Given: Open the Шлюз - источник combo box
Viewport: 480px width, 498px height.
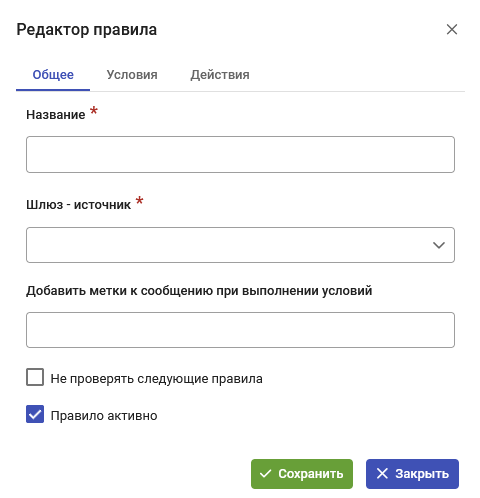Looking at the screenshot, I should click(x=240, y=245).
